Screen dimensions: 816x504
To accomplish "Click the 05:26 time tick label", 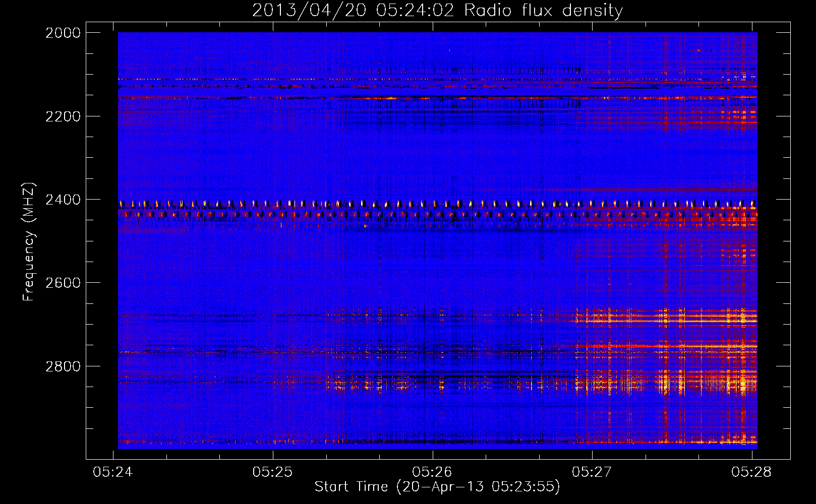I will [x=432, y=472].
